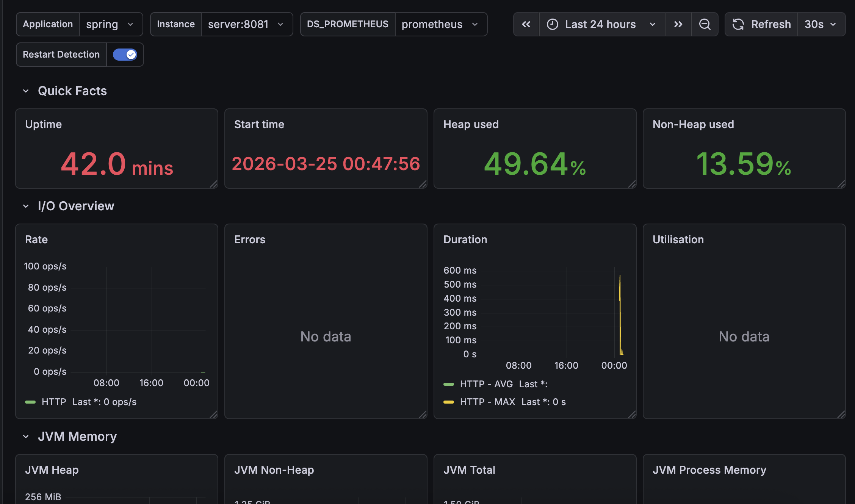This screenshot has height=504, width=855.
Task: Open the Heap used panel title menu
Action: (x=471, y=124)
